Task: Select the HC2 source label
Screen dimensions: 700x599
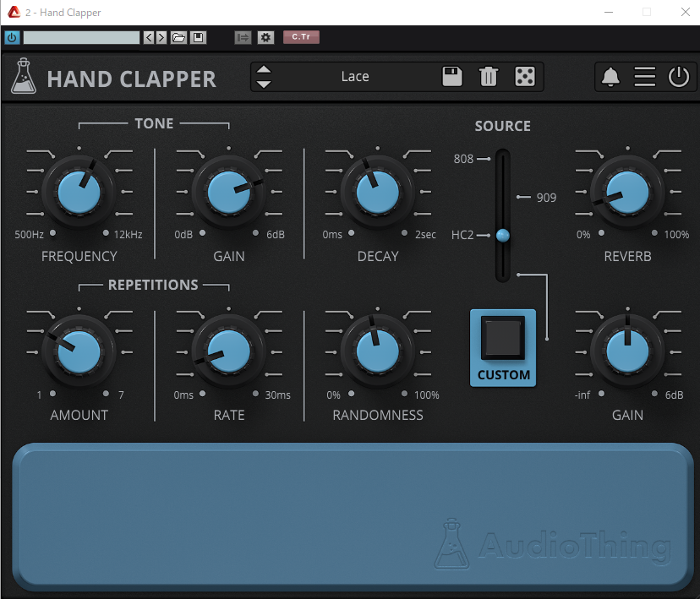Action: pos(462,235)
